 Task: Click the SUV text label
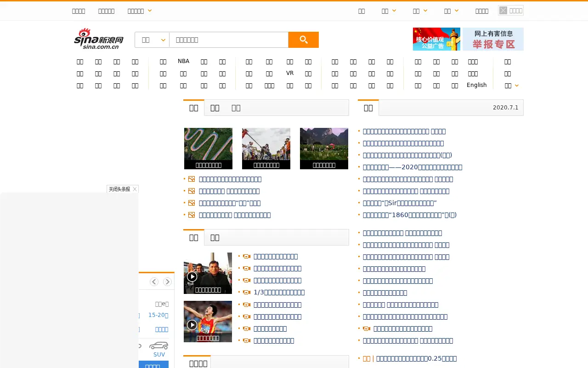(x=159, y=355)
